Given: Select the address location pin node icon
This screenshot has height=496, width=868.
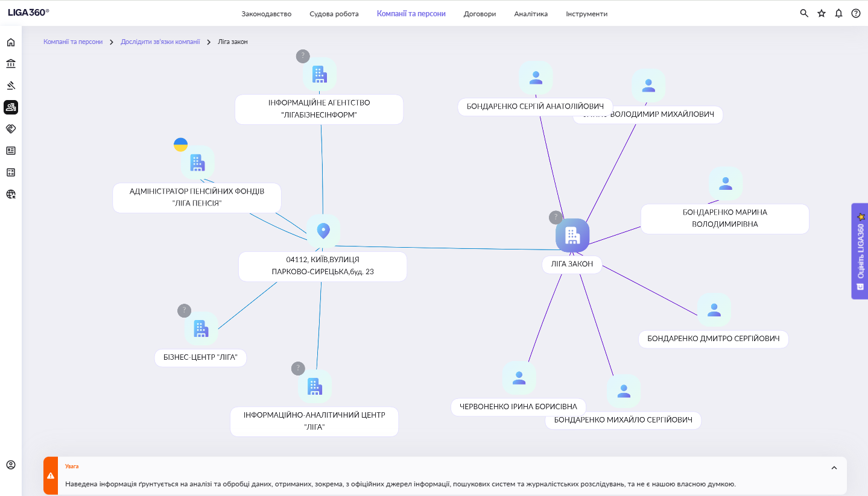Looking at the screenshot, I should click(323, 231).
